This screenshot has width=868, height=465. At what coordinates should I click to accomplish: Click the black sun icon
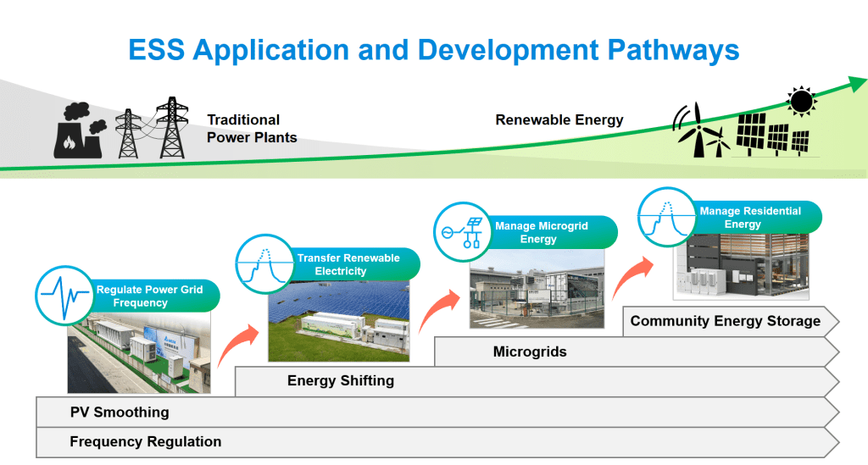pos(799,102)
